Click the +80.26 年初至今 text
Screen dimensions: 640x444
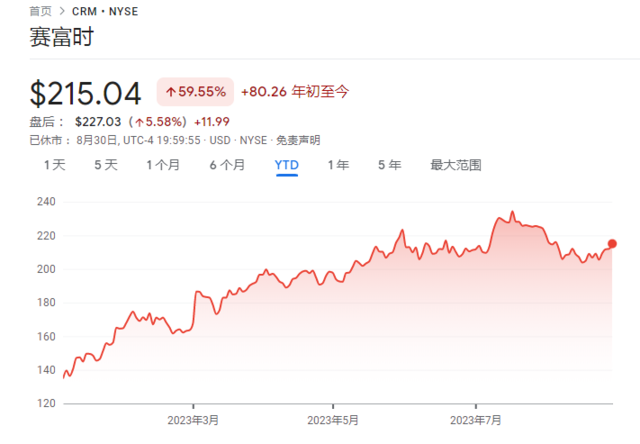point(295,91)
